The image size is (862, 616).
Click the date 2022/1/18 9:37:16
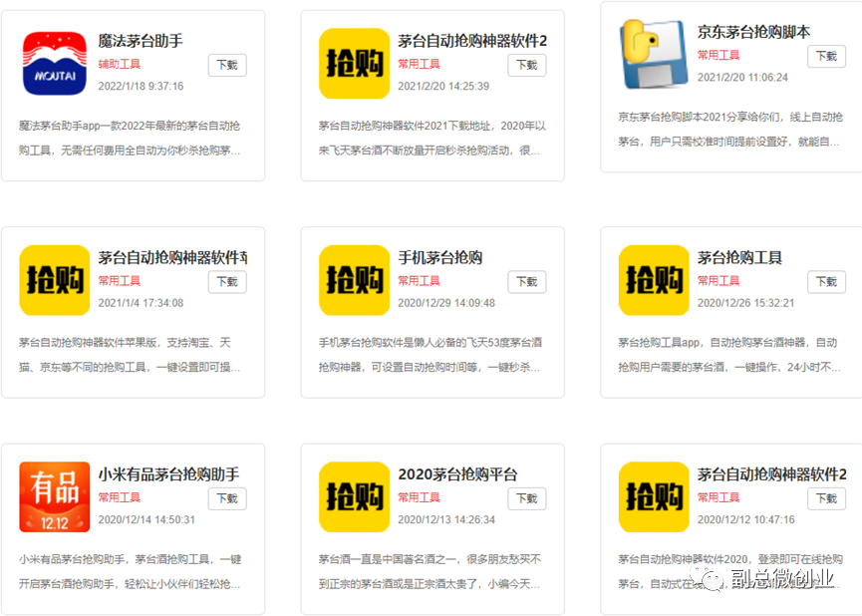tap(141, 86)
